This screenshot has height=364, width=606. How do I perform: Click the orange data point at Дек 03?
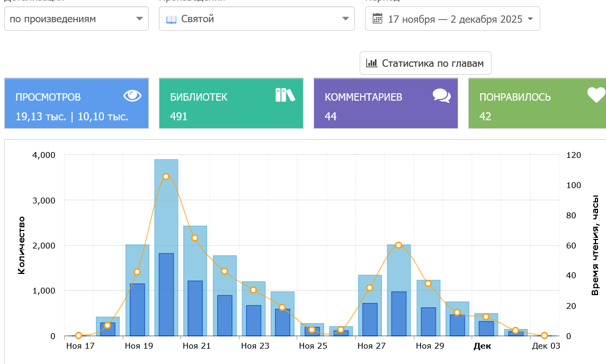(x=544, y=335)
